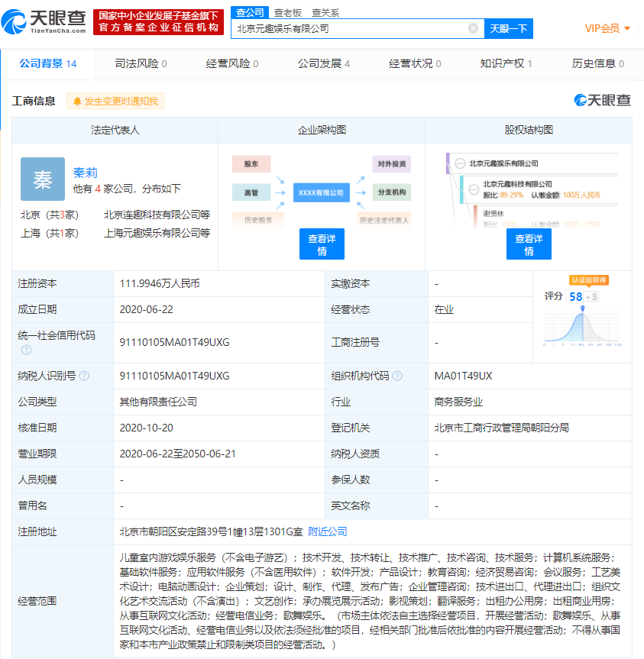Image resolution: width=644 pixels, height=659 pixels.
Task: Click 查看详情 under 企业架构图
Action: (322, 244)
